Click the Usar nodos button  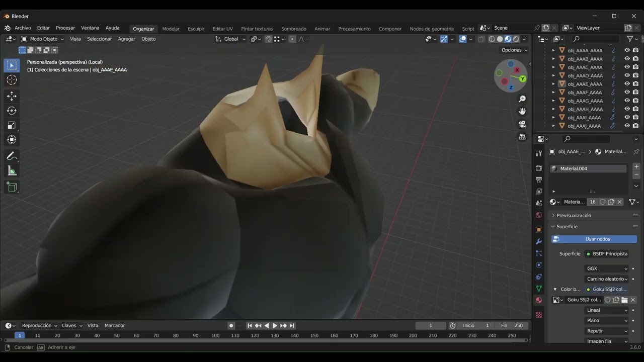[594, 239]
